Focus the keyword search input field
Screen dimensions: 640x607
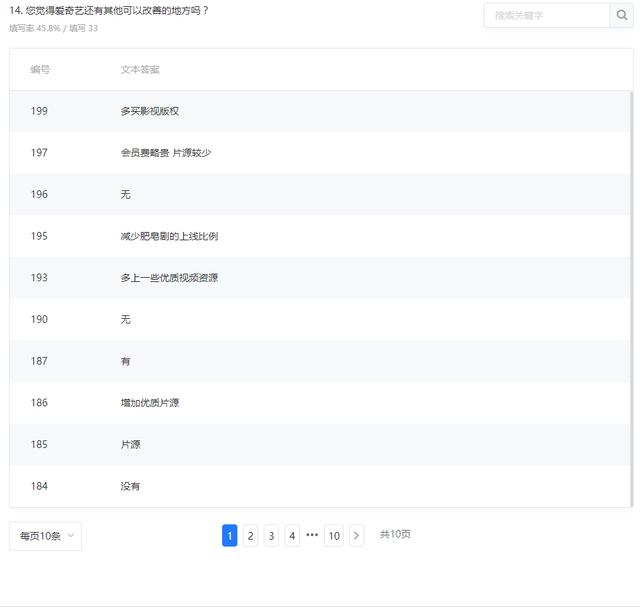click(x=547, y=16)
